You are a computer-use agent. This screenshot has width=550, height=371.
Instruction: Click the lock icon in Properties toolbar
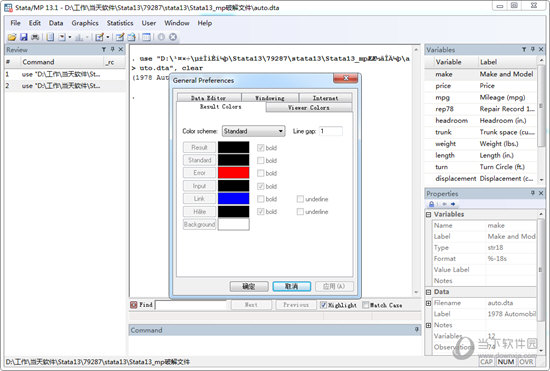(x=431, y=204)
